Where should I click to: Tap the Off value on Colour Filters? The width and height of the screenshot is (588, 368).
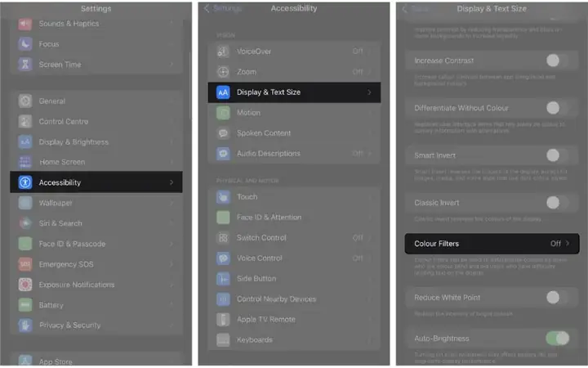coord(555,244)
